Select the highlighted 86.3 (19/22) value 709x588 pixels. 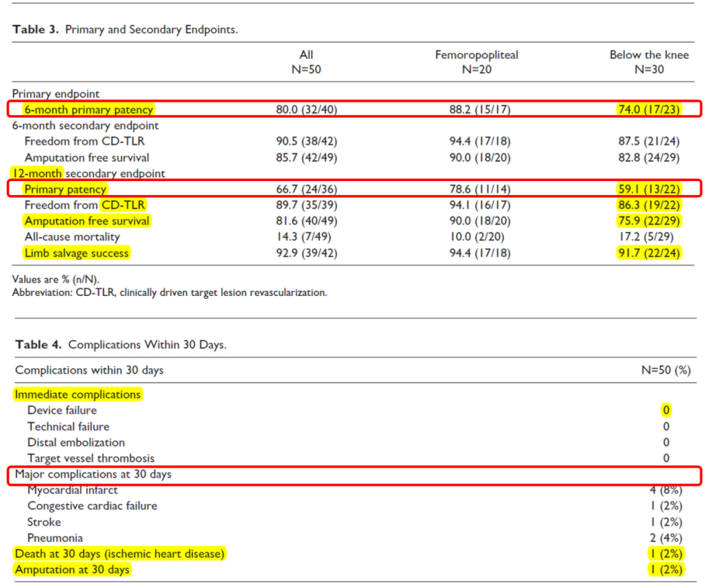(649, 205)
